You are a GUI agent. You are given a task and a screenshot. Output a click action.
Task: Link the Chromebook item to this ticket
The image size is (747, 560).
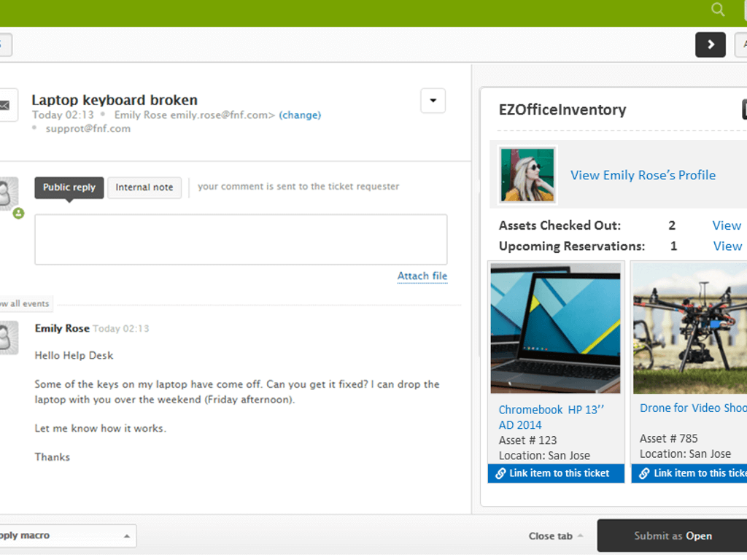click(x=555, y=472)
